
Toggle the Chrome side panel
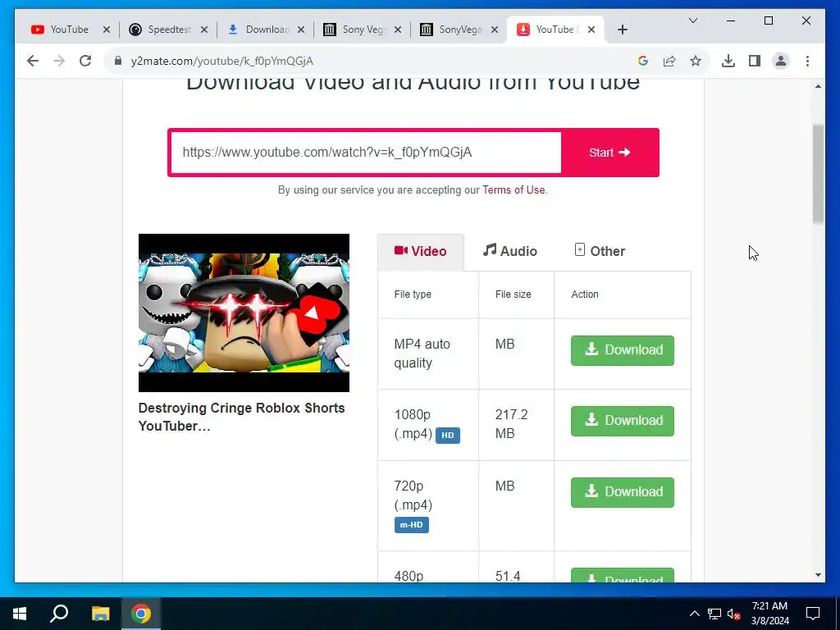point(755,61)
